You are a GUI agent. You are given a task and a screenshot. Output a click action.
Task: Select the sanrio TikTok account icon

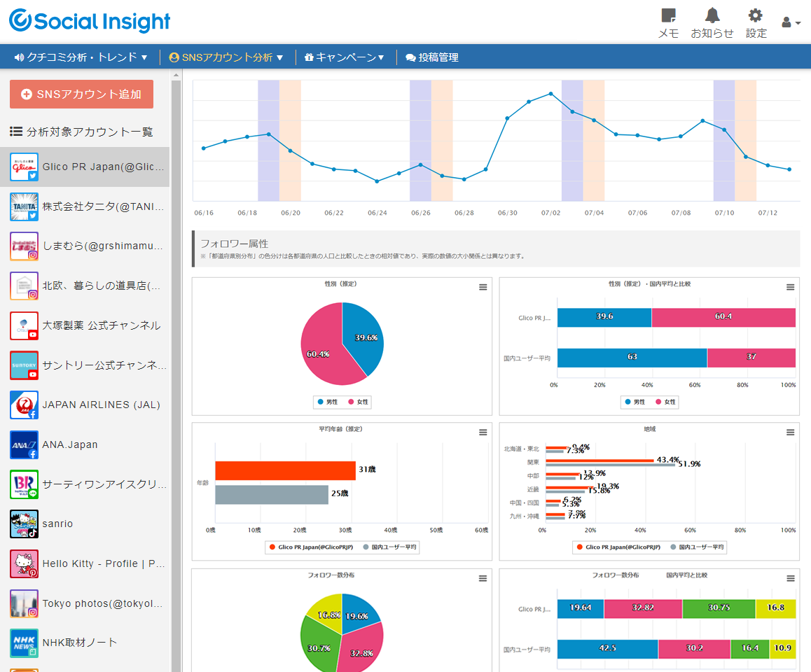(x=25, y=524)
